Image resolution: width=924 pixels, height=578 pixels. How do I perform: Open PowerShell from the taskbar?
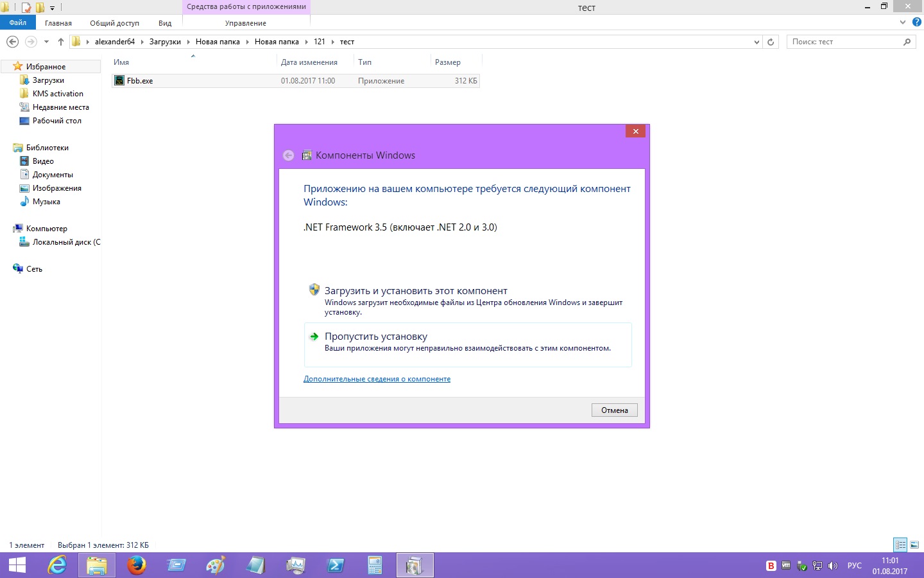coord(335,565)
